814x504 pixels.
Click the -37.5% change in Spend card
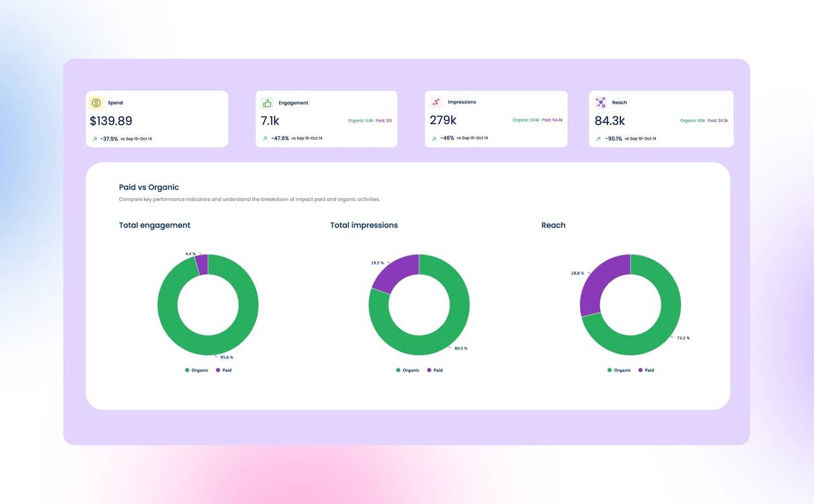pos(109,139)
